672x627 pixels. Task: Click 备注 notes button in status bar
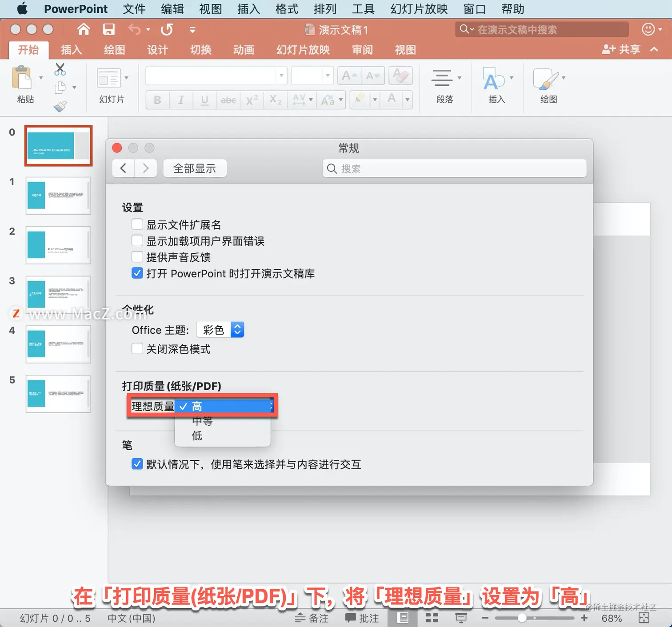[312, 618]
